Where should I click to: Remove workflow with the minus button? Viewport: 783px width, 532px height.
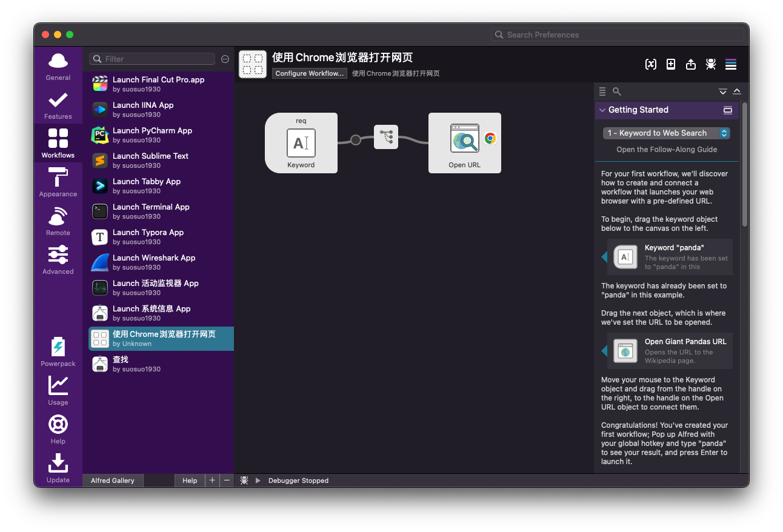(227, 480)
